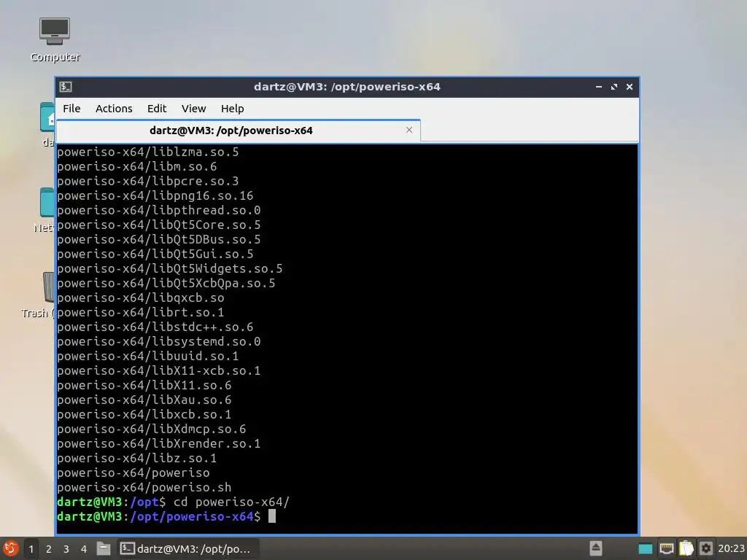747x560 pixels.
Task: Open the file manager from the taskbar
Action: coord(104,548)
